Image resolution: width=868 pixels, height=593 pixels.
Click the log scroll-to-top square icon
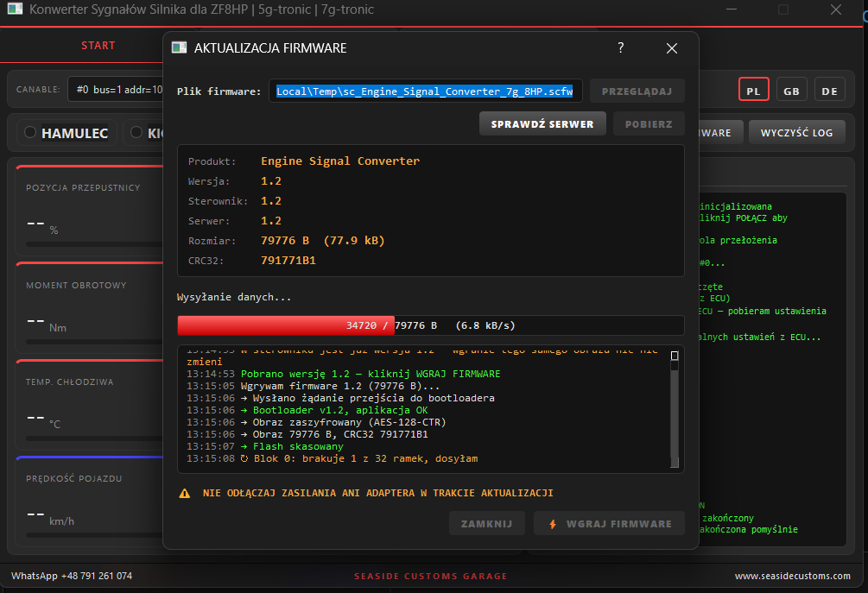[x=675, y=356]
